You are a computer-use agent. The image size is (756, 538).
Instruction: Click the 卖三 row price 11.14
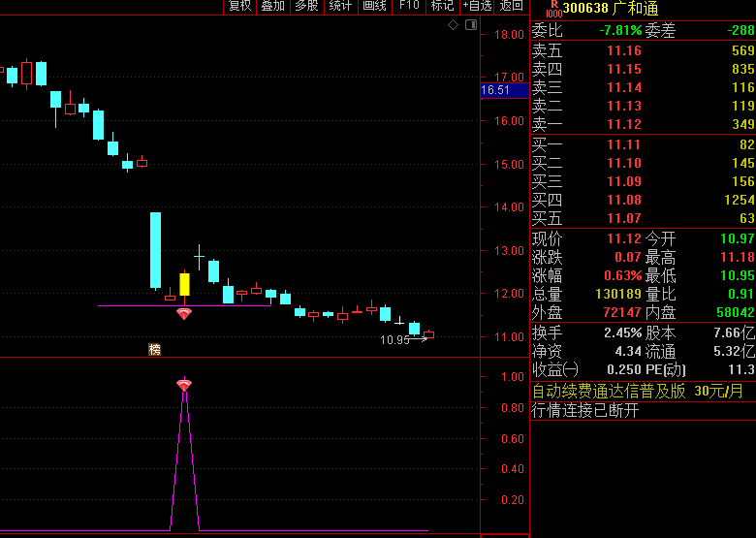pyautogui.click(x=624, y=87)
